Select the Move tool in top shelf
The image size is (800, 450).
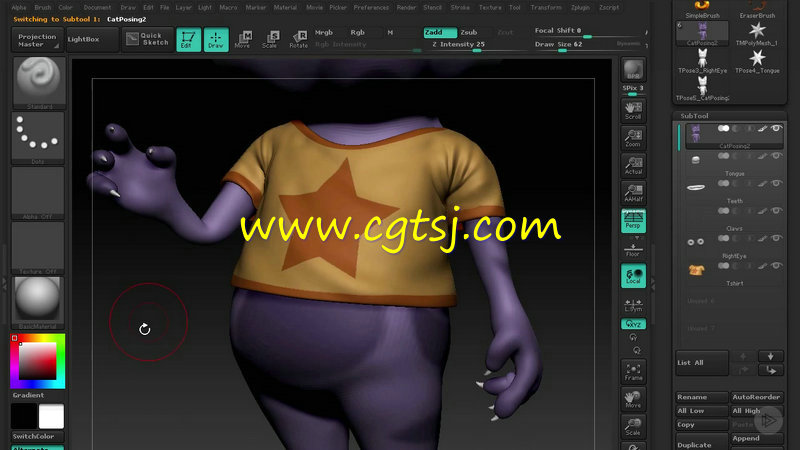243,39
